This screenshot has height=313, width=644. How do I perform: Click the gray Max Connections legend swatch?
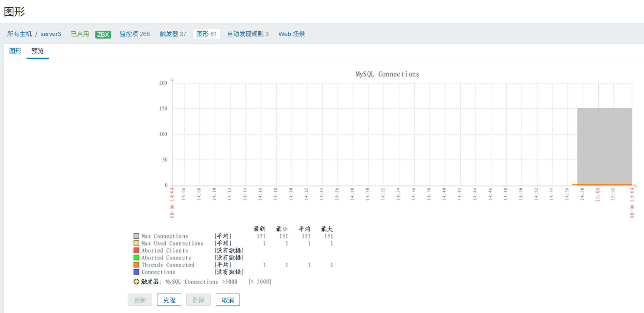136,236
